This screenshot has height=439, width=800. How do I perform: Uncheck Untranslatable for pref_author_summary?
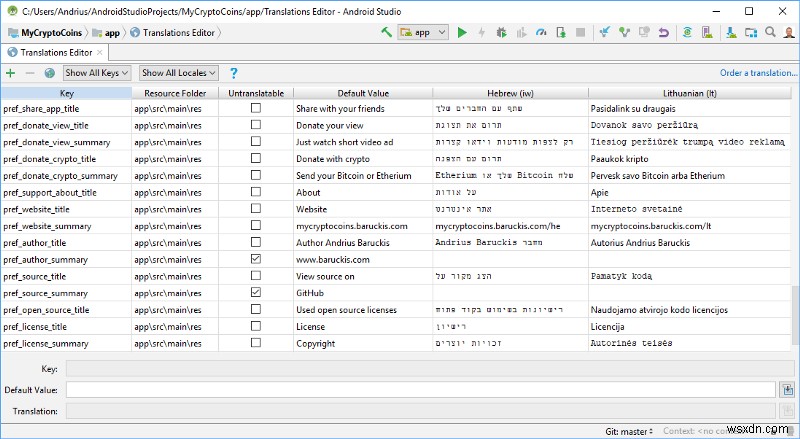[x=255, y=259]
